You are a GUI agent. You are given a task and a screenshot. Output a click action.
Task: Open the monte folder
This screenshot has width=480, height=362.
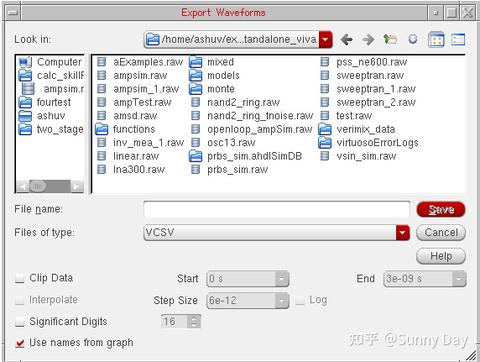pyautogui.click(x=212, y=89)
